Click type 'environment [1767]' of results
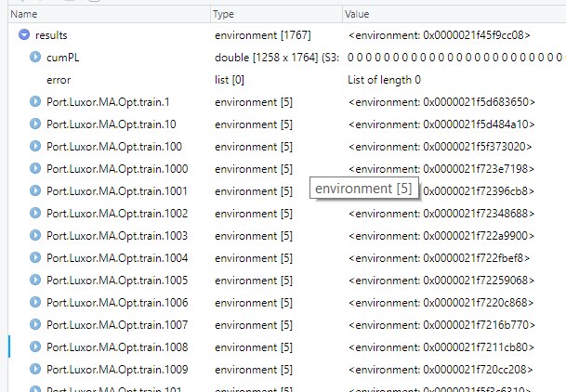 coord(263,35)
